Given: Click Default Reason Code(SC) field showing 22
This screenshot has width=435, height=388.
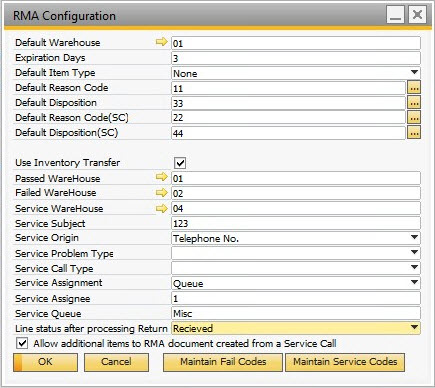Looking at the screenshot, I should tap(289, 118).
